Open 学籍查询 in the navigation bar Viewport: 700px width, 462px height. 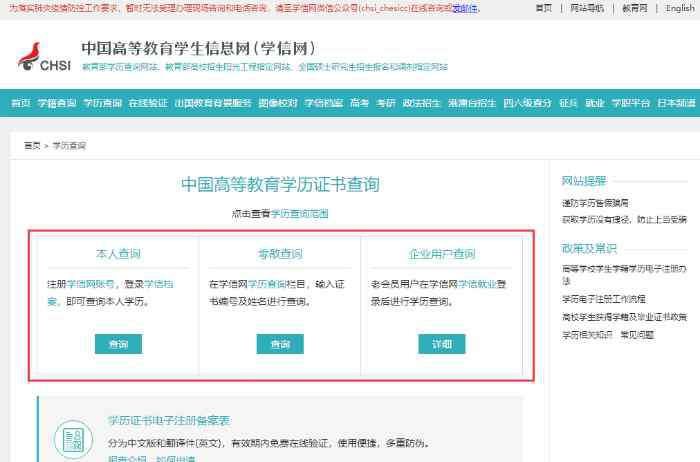click(57, 103)
